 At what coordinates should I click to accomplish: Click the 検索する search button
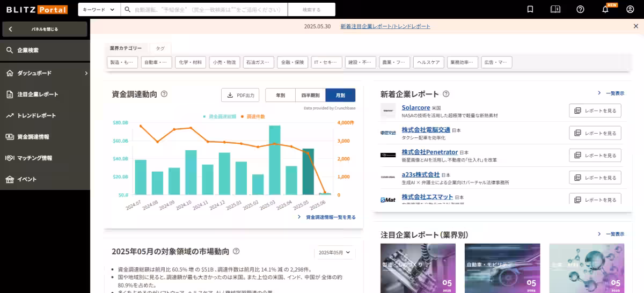pos(311,10)
